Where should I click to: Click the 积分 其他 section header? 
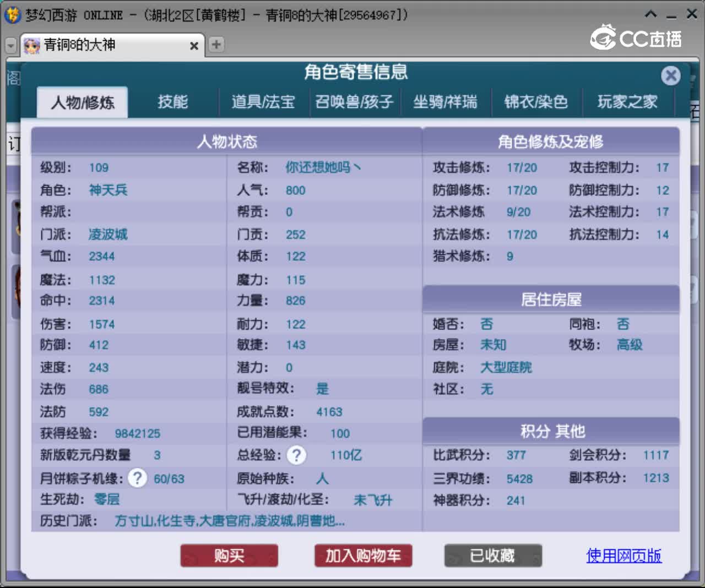point(551,431)
